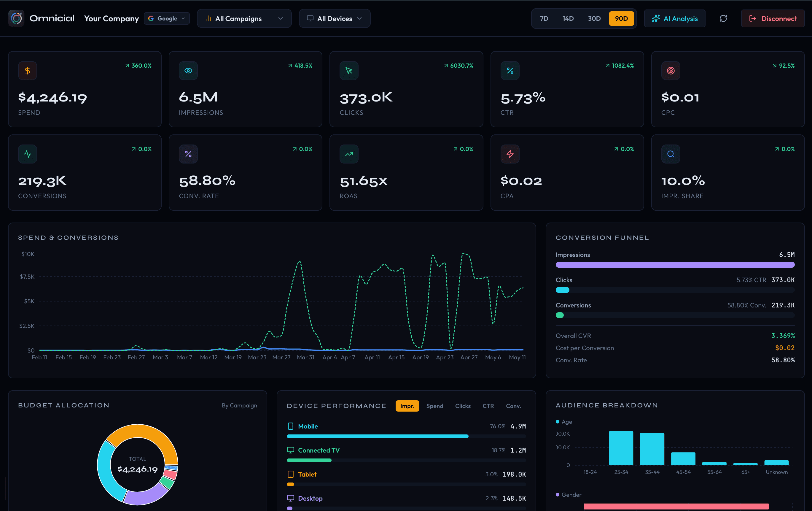Image resolution: width=812 pixels, height=511 pixels.
Task: Switch device performance to Spend tab
Action: pos(435,406)
